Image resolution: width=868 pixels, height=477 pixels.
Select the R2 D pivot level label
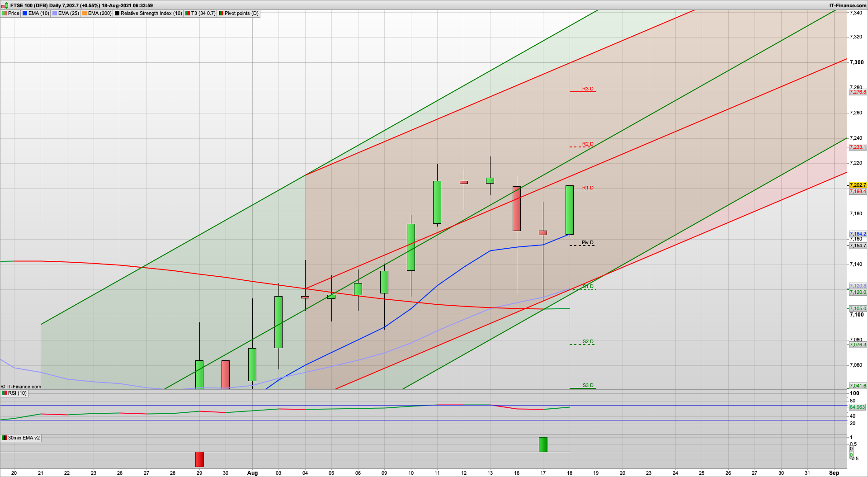tap(588, 144)
